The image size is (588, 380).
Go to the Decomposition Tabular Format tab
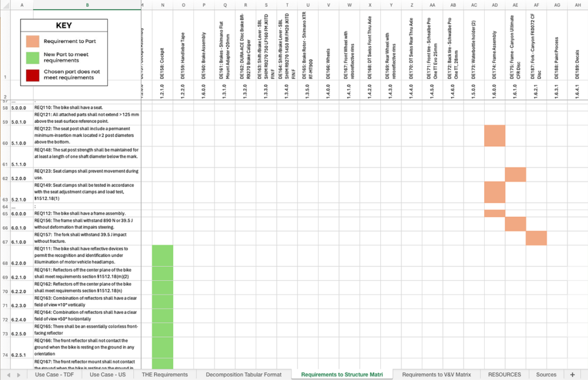[x=244, y=374]
